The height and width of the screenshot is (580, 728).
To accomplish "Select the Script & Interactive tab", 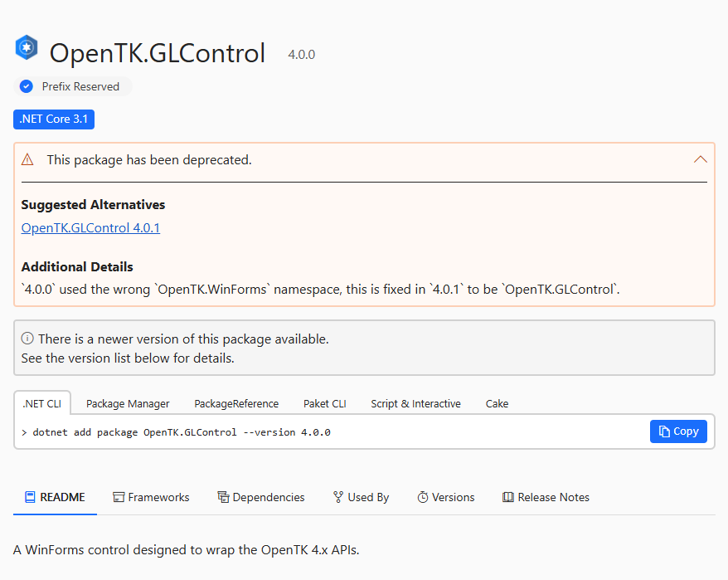I will (415, 403).
